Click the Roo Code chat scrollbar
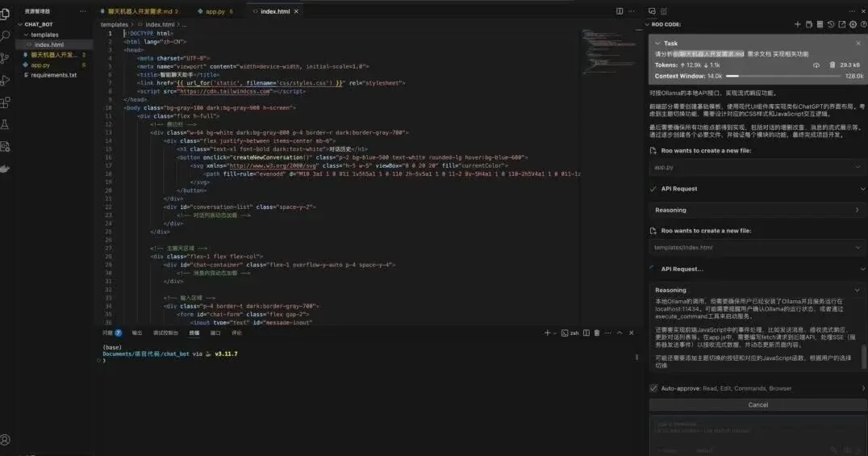 864,358
